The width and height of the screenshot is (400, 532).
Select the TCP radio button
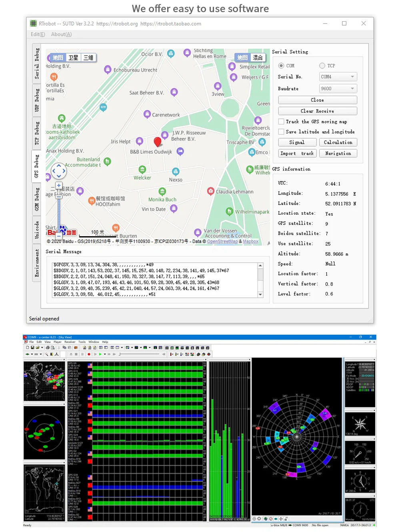tap(322, 66)
